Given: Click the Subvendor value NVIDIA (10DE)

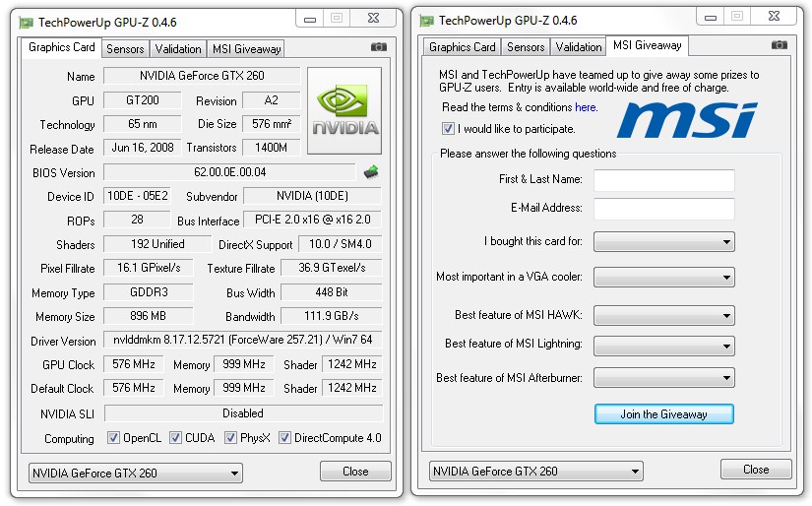Looking at the screenshot, I should click(x=312, y=195).
